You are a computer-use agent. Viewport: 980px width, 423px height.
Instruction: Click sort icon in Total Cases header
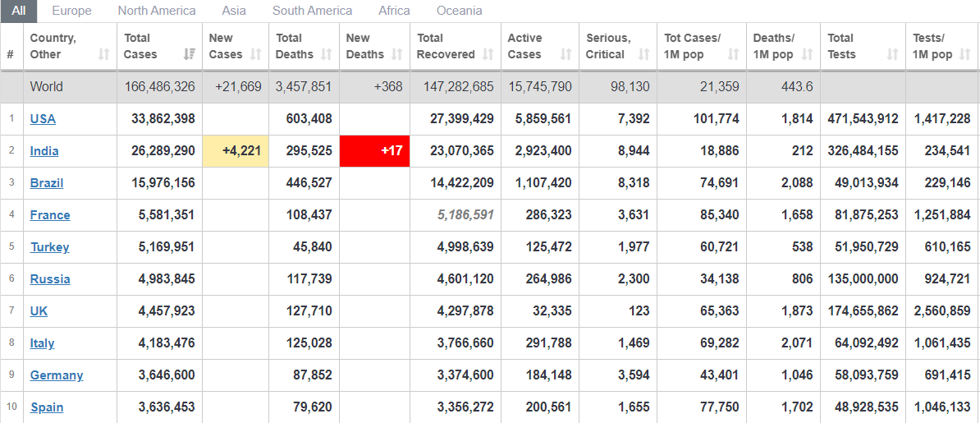pos(190,54)
